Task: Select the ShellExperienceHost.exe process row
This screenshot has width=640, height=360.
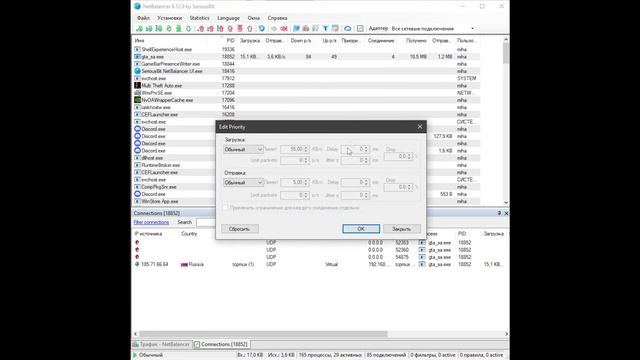Action: pos(306,49)
